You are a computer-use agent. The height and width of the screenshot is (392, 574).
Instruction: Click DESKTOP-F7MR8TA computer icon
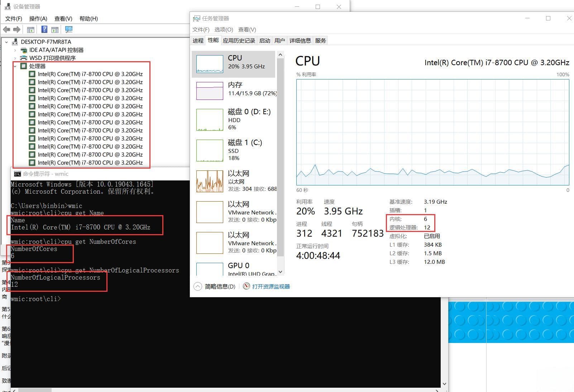pyautogui.click(x=15, y=42)
